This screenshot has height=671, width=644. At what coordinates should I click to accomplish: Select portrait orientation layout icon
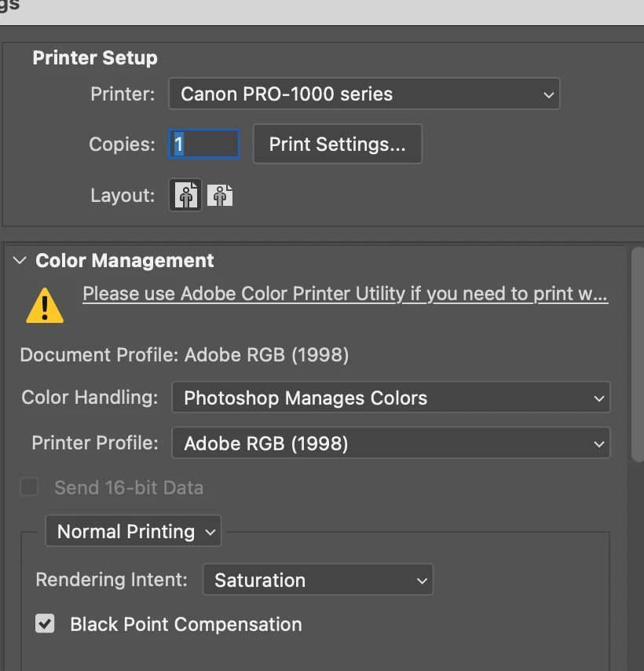(x=185, y=195)
